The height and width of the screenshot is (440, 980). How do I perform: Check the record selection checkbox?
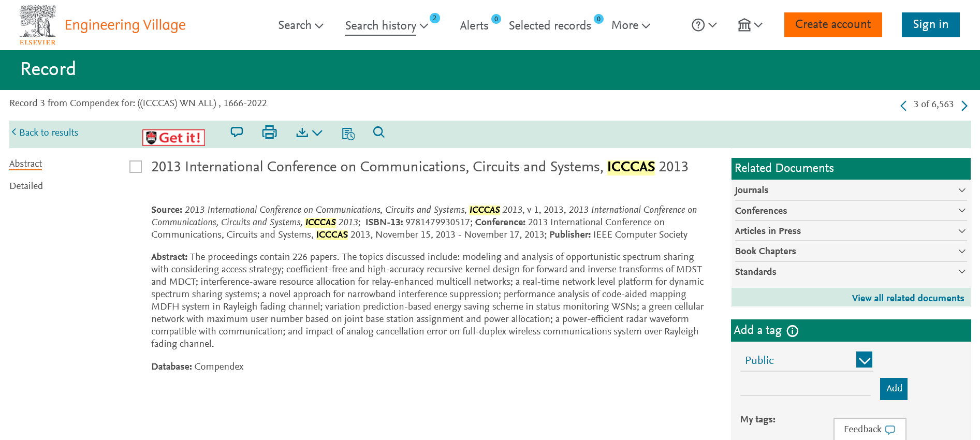[136, 167]
